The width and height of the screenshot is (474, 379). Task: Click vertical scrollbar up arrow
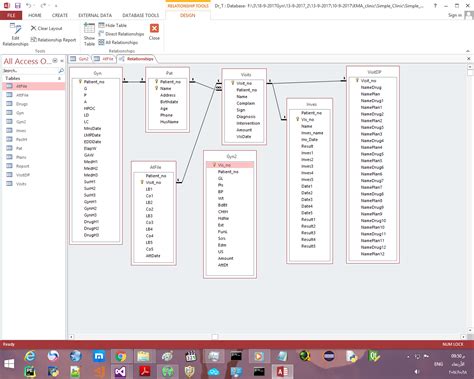click(470, 67)
